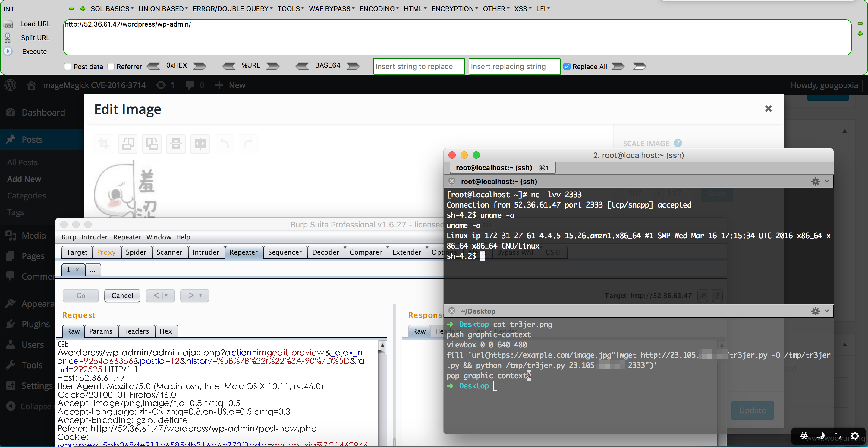Select the crop tool in Edit Image
Image resolution: width=868 pixels, height=447 pixels.
pyautogui.click(x=103, y=144)
